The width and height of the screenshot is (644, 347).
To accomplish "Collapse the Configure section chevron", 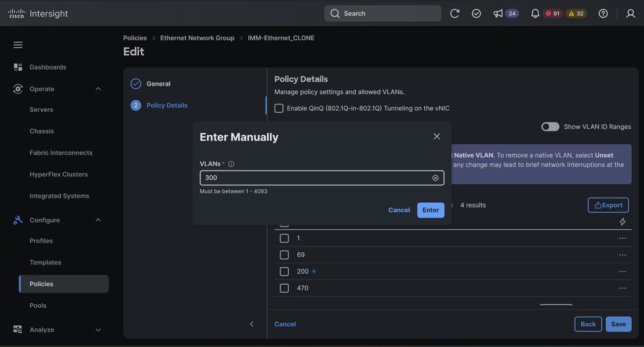I will 98,220.
